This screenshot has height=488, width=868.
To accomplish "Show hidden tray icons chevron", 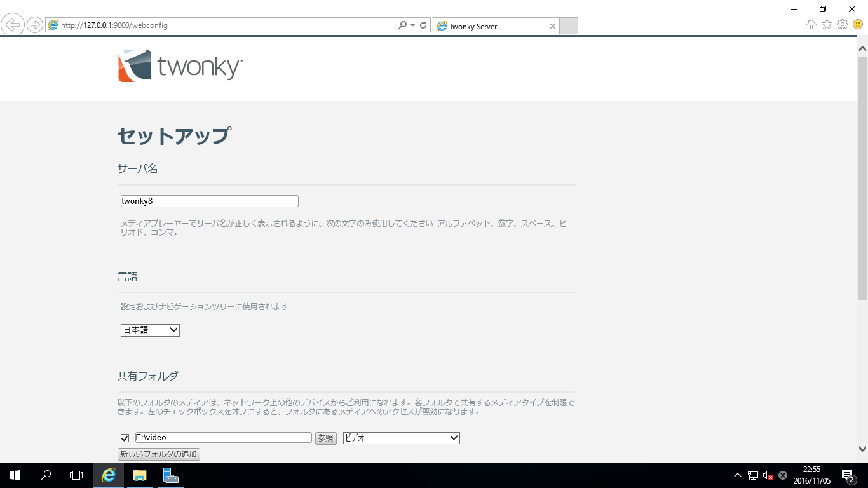I will (x=738, y=475).
